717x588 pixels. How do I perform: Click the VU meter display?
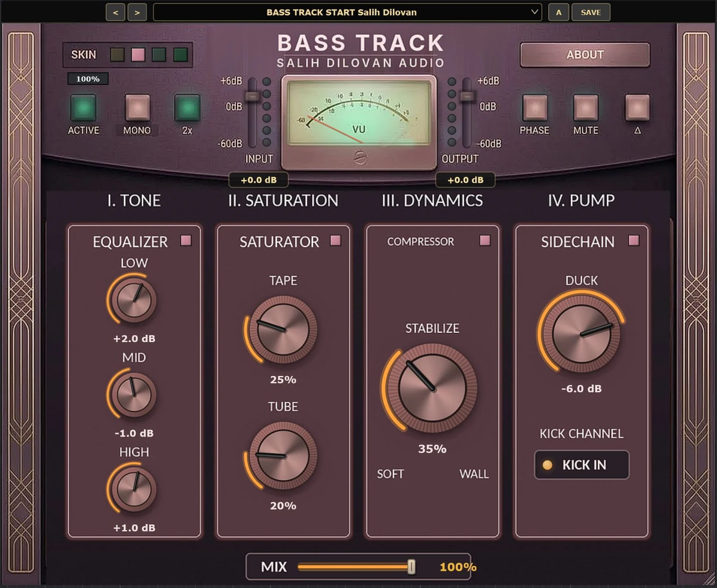click(x=359, y=113)
